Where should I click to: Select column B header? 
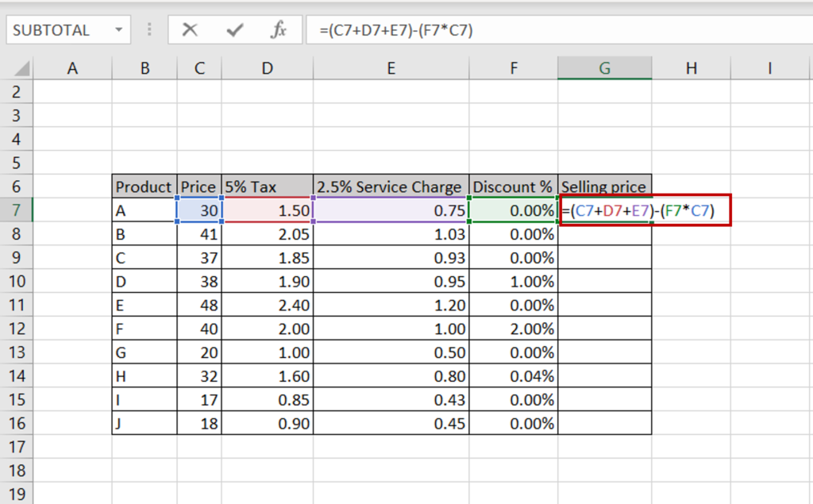coord(144,68)
